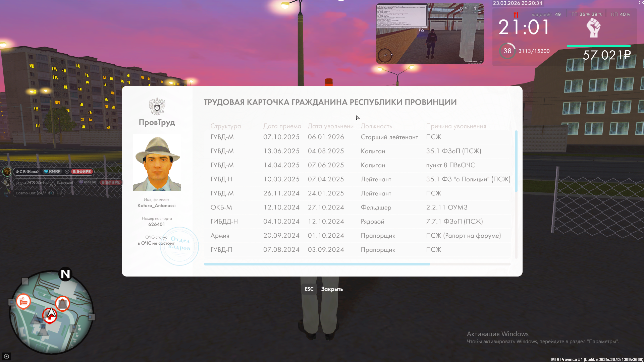Click the ПровТруд coat of arms emblem

pyautogui.click(x=157, y=107)
